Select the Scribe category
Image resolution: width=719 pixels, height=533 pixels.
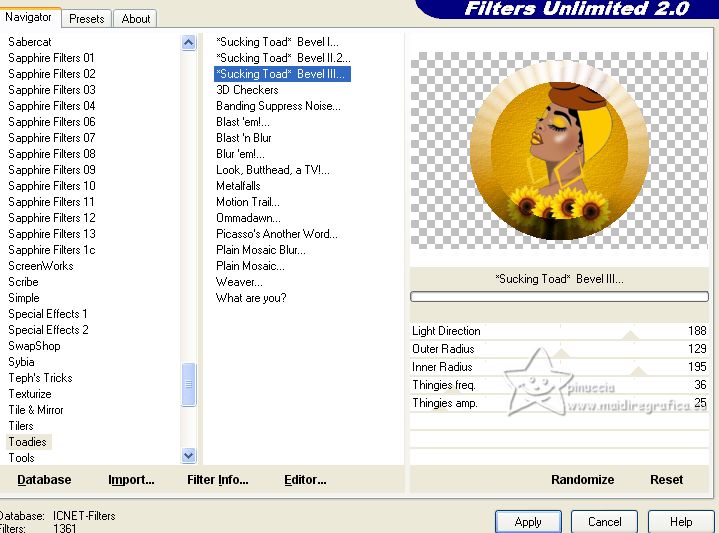tap(23, 283)
